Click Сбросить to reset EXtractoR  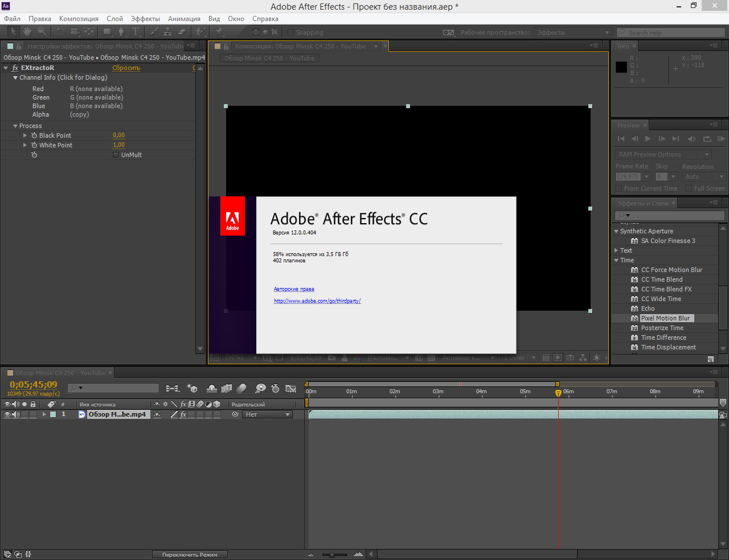126,68
